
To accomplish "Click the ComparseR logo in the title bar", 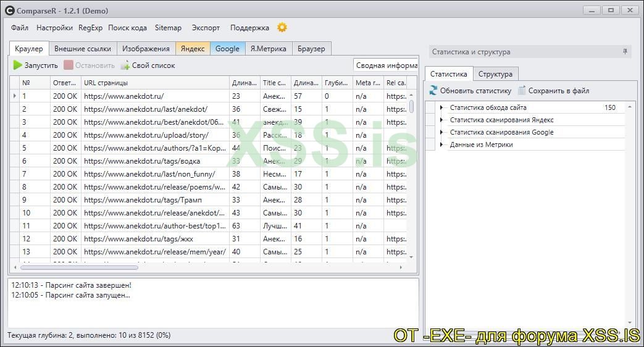I will pyautogui.click(x=10, y=11).
